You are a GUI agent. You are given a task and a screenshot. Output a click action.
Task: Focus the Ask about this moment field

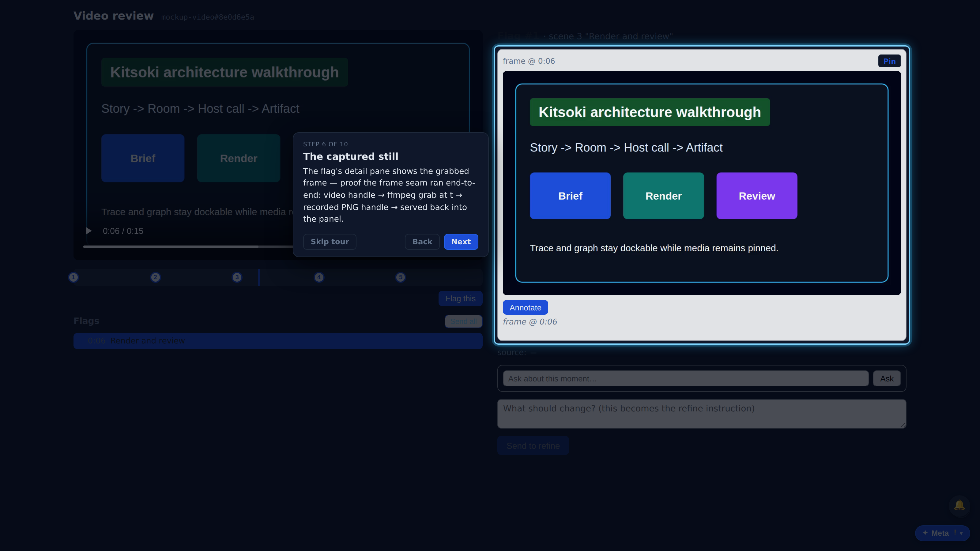[x=686, y=379]
